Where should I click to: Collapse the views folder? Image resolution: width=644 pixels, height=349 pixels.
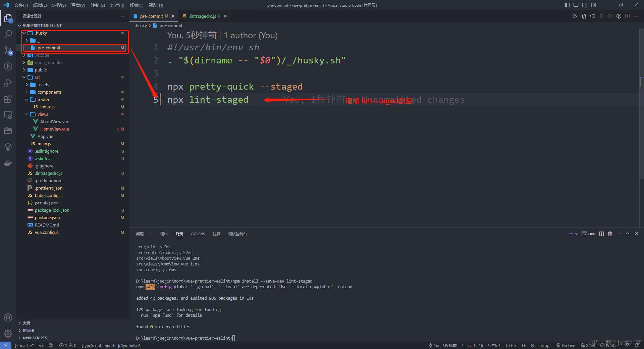coord(27,114)
